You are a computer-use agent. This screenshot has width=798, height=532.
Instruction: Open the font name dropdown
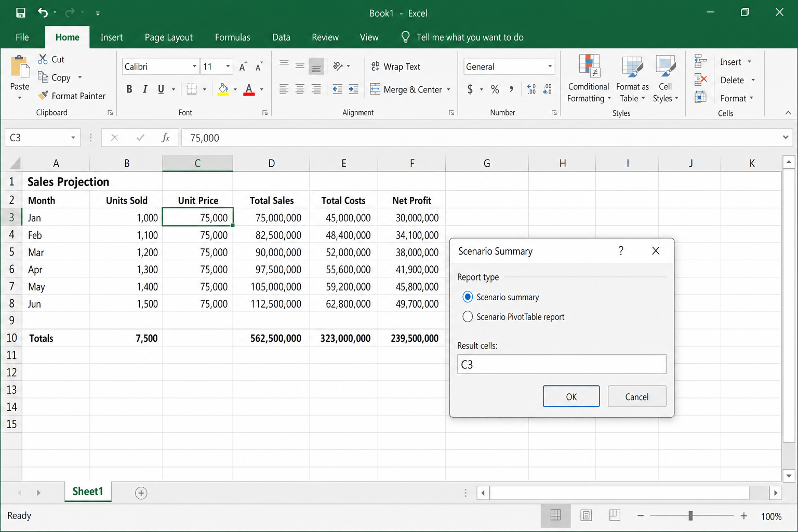(194, 66)
